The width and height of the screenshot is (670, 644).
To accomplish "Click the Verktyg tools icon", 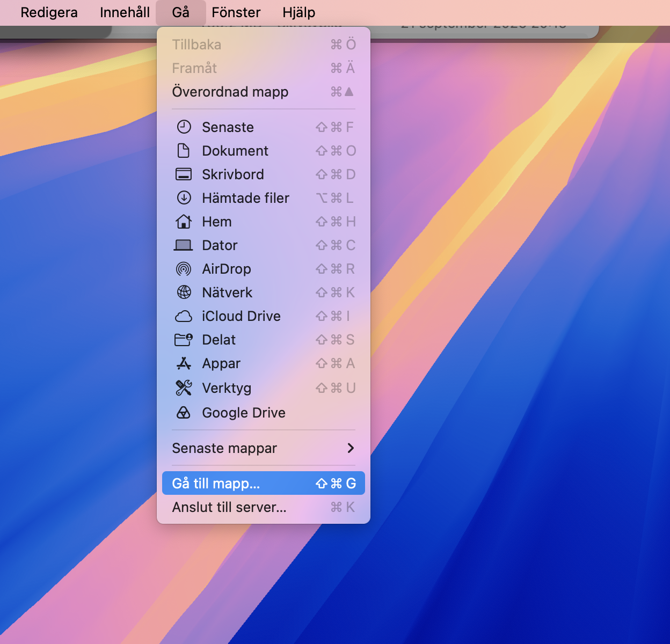I will tap(184, 388).
